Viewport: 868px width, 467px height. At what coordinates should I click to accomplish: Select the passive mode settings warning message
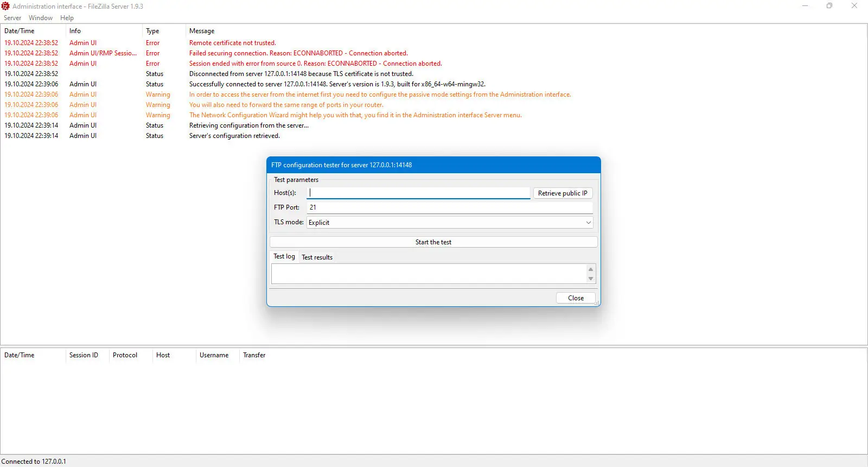pos(380,94)
